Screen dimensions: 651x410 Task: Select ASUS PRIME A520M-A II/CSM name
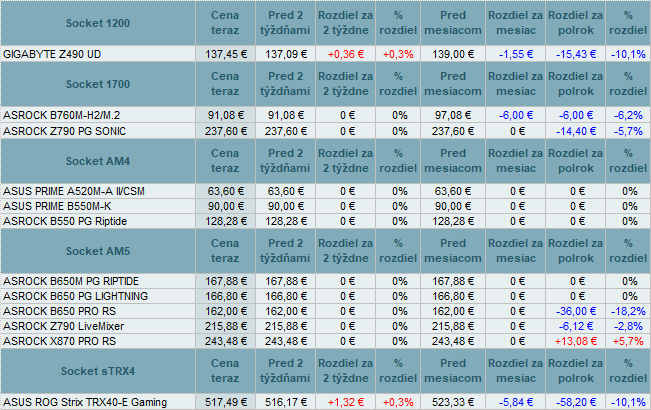pos(74,191)
